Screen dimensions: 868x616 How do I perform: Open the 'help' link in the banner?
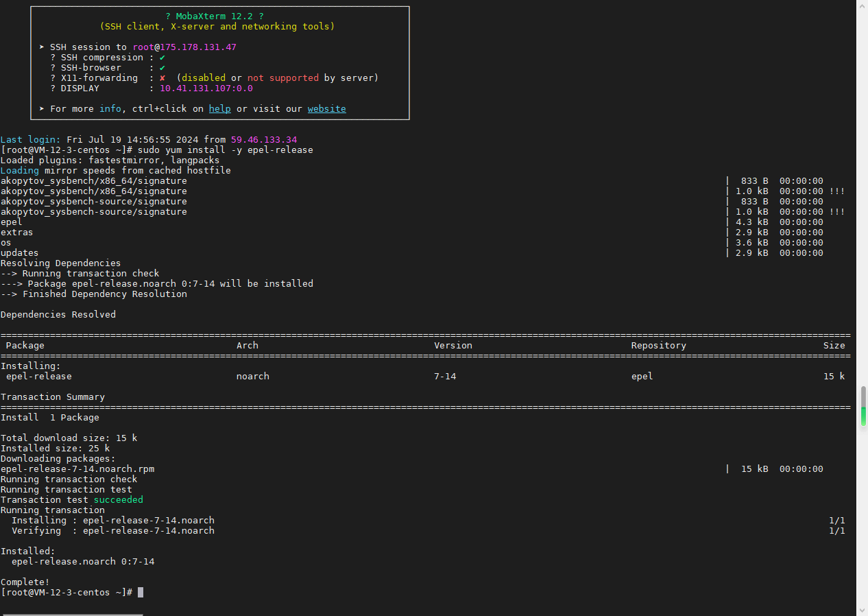[x=220, y=109]
